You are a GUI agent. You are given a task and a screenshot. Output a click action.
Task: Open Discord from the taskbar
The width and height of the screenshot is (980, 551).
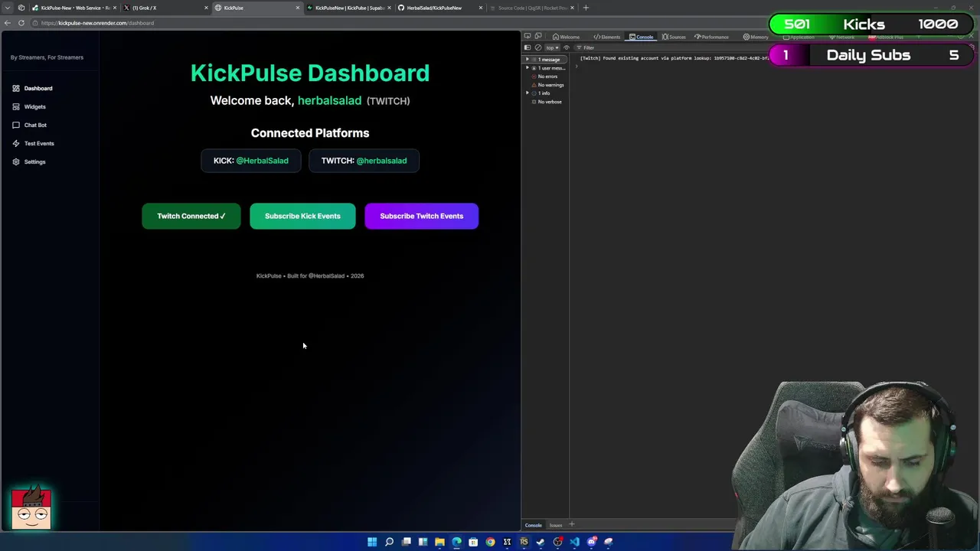[591, 542]
